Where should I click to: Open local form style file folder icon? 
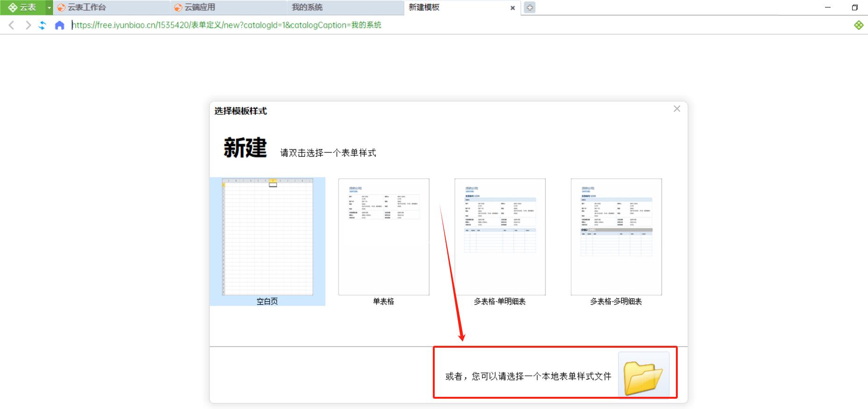(x=643, y=376)
